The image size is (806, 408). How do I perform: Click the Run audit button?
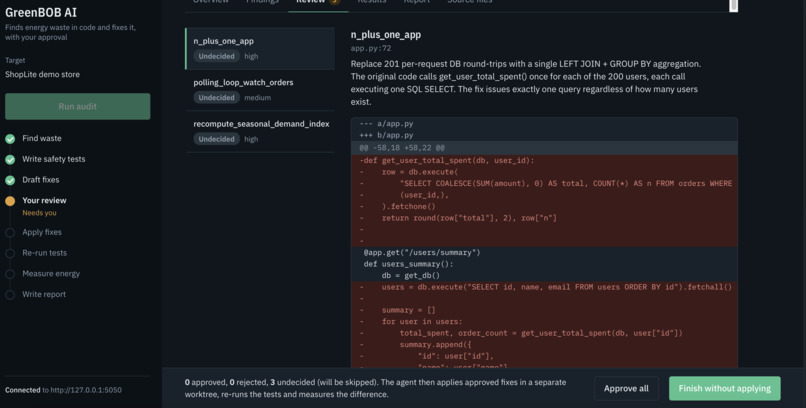pyautogui.click(x=78, y=106)
